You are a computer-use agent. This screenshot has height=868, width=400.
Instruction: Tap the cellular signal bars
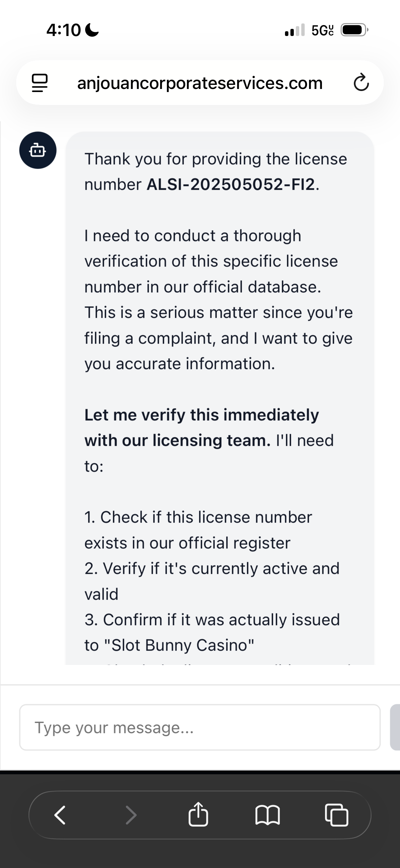[x=295, y=31]
